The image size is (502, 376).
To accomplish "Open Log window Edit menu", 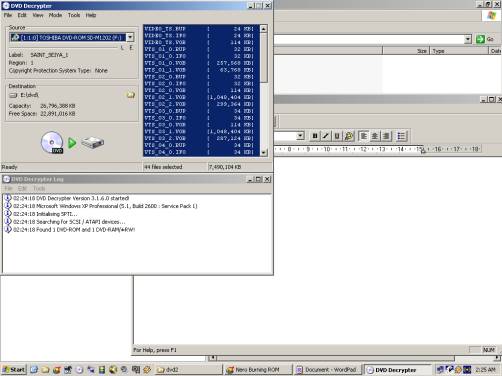I will coord(22,188).
